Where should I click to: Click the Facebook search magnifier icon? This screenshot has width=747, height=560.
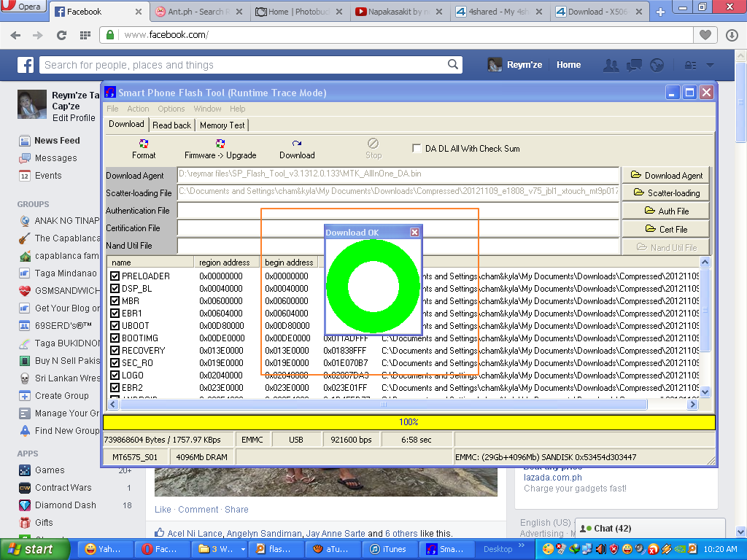[453, 65]
